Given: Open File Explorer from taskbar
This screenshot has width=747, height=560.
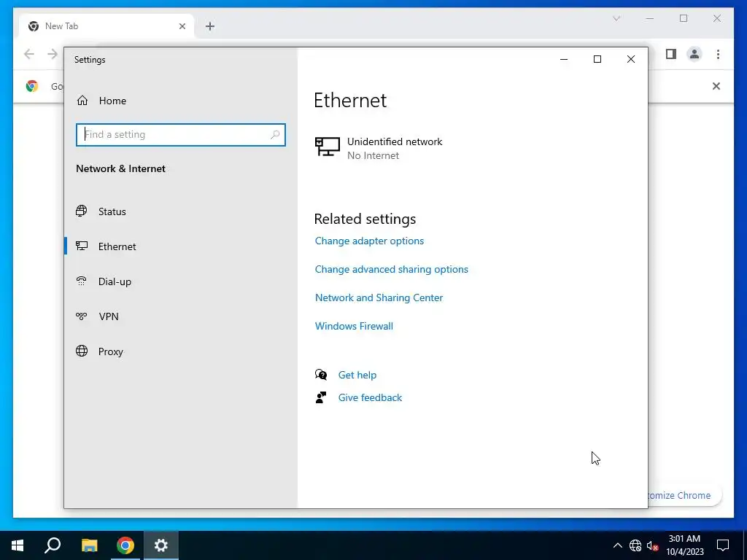Looking at the screenshot, I should [89, 545].
